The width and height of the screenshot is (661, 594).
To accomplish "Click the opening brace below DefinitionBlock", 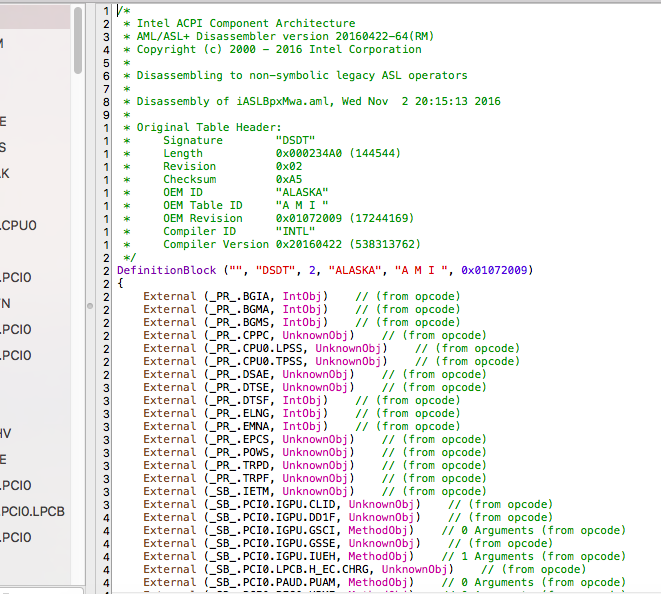I will [120, 283].
